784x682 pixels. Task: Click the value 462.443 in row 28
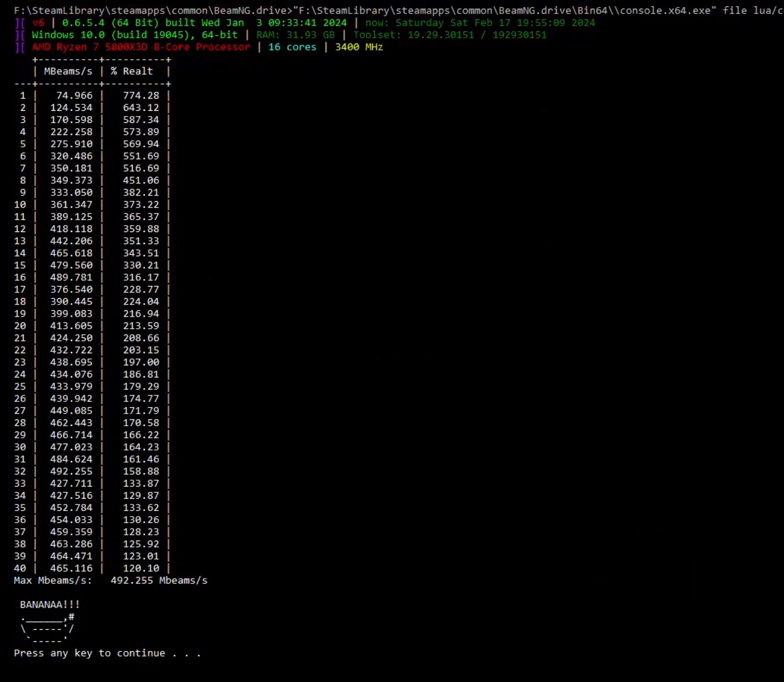pyautogui.click(x=71, y=423)
